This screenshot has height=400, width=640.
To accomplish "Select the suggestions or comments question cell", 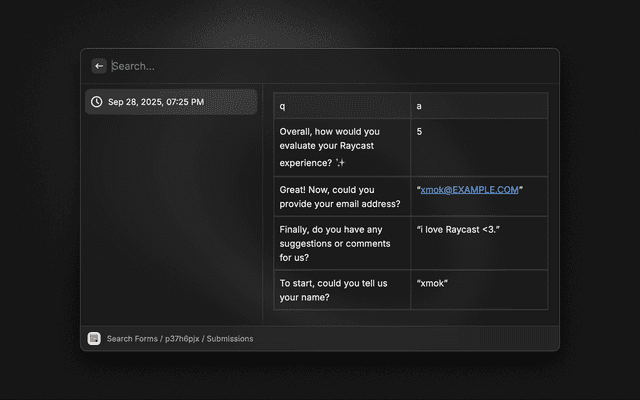I will pyautogui.click(x=341, y=243).
